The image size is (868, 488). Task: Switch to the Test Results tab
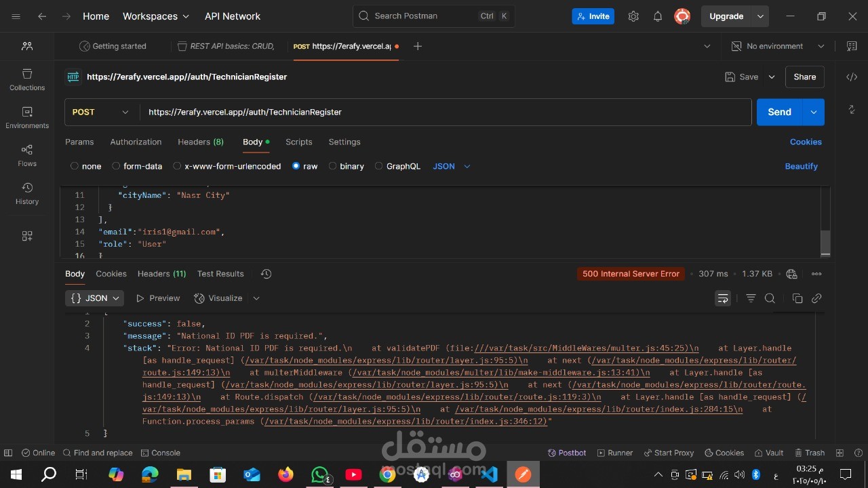coord(220,274)
